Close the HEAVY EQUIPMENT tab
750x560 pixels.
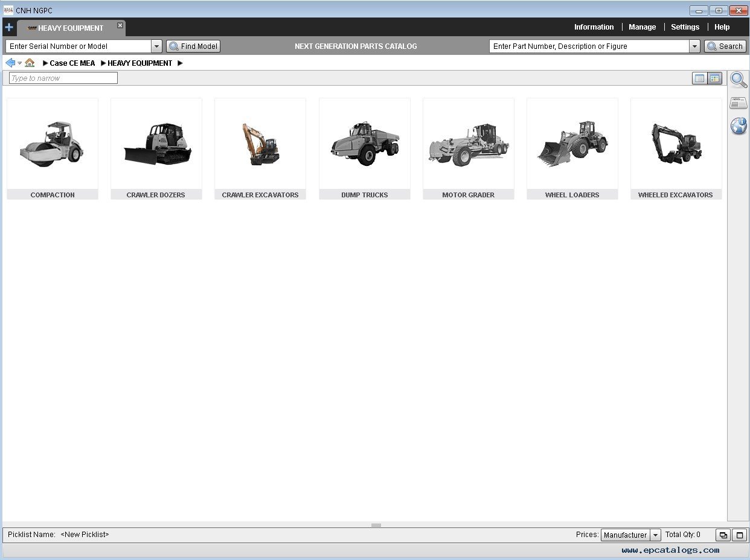tap(120, 25)
